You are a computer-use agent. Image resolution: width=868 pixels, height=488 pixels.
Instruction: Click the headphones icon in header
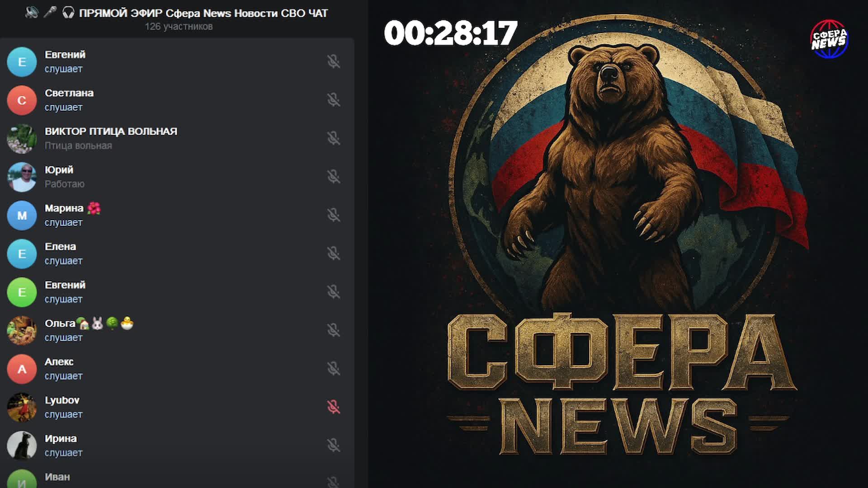[x=68, y=13]
